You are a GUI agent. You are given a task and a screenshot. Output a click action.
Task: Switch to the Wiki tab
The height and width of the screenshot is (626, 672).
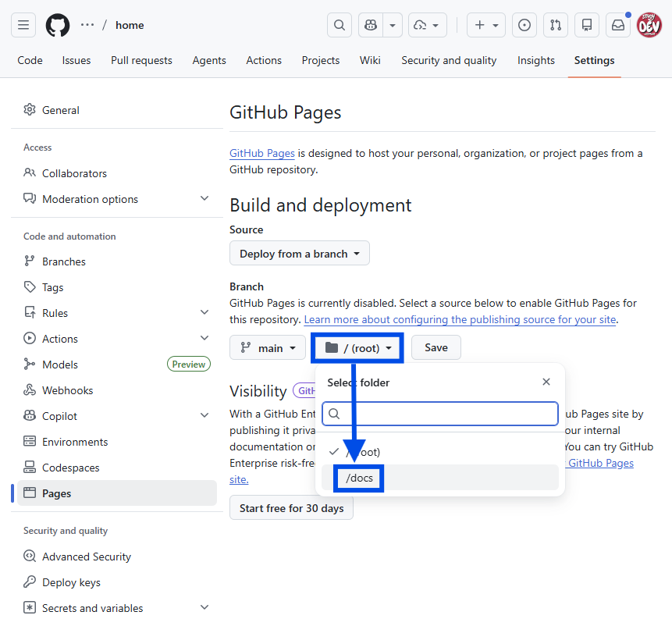370,60
